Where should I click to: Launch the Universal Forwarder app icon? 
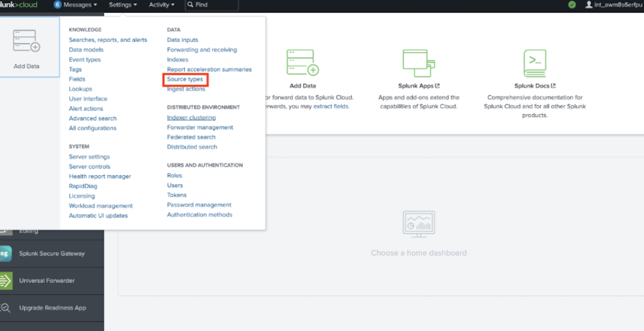(x=5, y=281)
